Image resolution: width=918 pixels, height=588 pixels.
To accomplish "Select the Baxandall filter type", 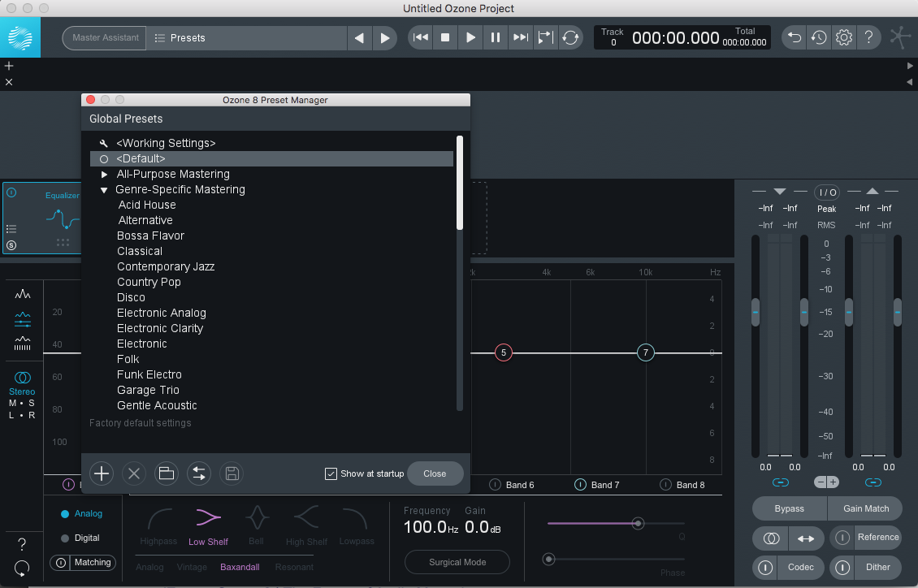I will click(x=240, y=567).
